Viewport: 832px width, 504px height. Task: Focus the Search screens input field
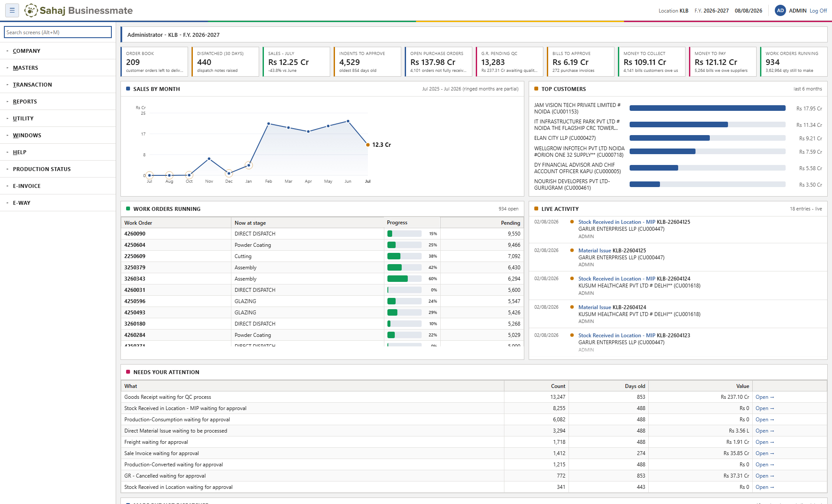[58, 32]
